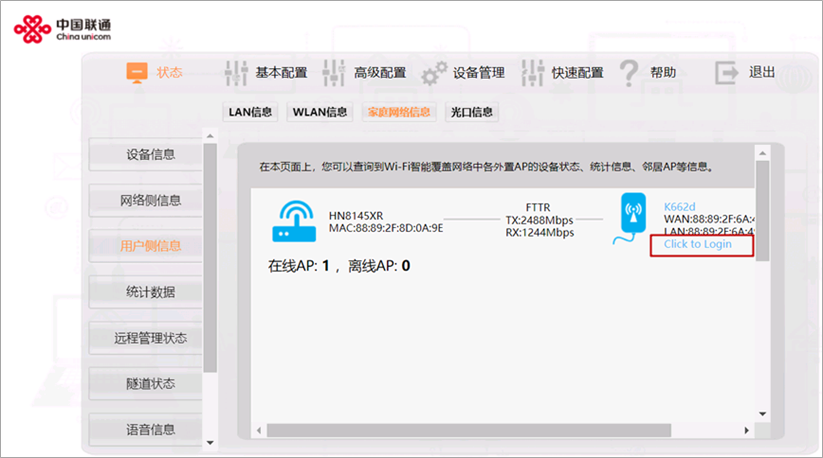Click the K662d access point icon
Viewport: 823px width, 458px height.
(x=630, y=218)
